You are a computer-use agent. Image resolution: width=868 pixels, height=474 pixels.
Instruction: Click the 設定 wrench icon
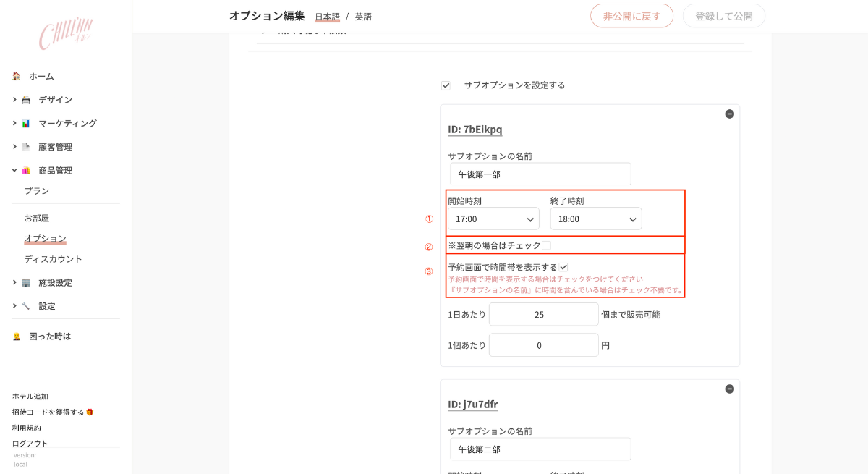pyautogui.click(x=26, y=306)
